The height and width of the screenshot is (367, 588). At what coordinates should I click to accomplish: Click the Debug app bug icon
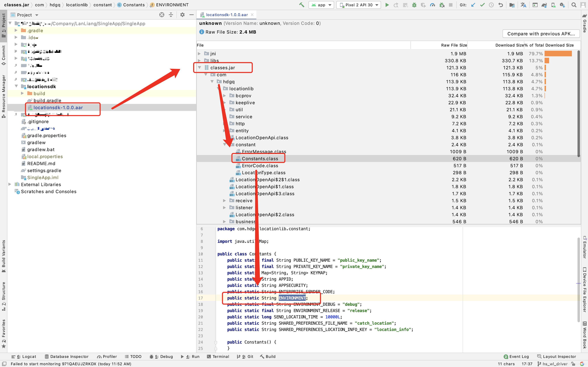click(414, 5)
